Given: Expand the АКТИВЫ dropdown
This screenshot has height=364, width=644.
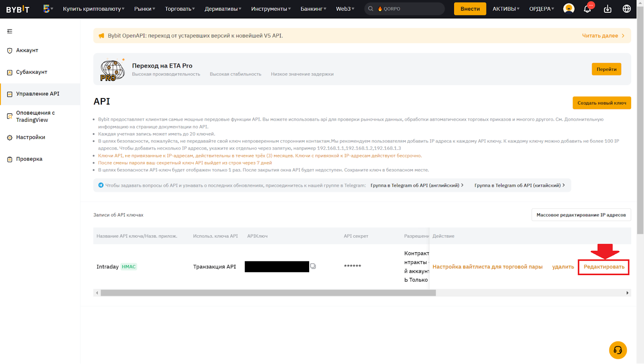Looking at the screenshot, I should point(506,9).
